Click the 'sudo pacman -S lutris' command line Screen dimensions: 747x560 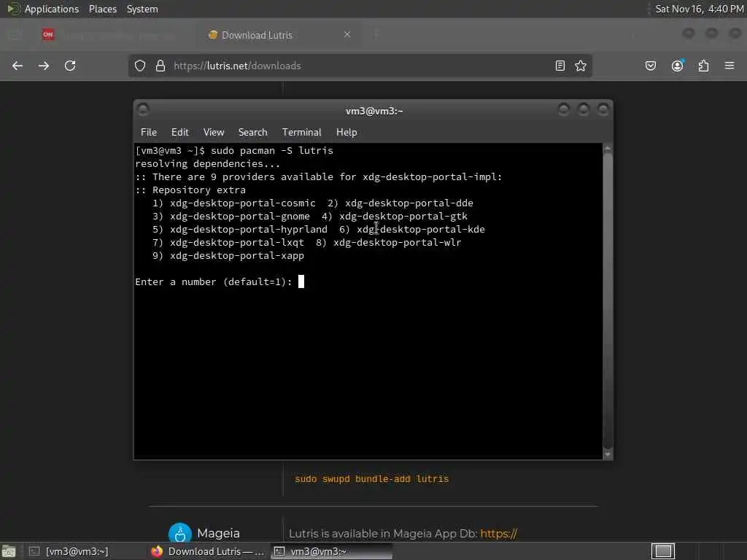point(272,150)
